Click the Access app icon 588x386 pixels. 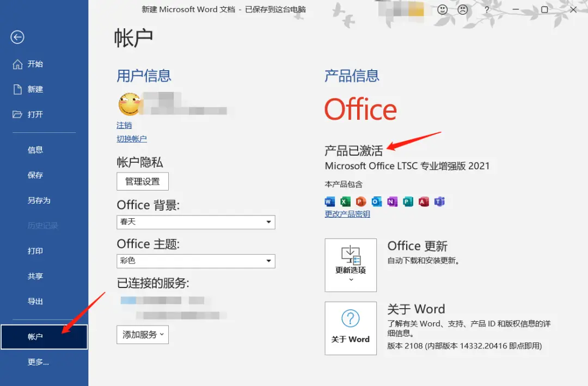[424, 202]
